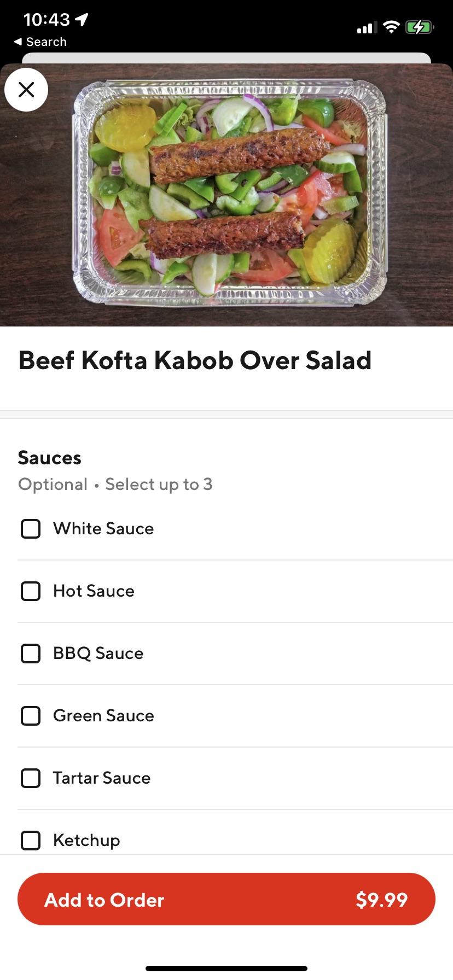453x980 pixels.
Task: Tick the Green Sauce checkbox
Action: 31,716
